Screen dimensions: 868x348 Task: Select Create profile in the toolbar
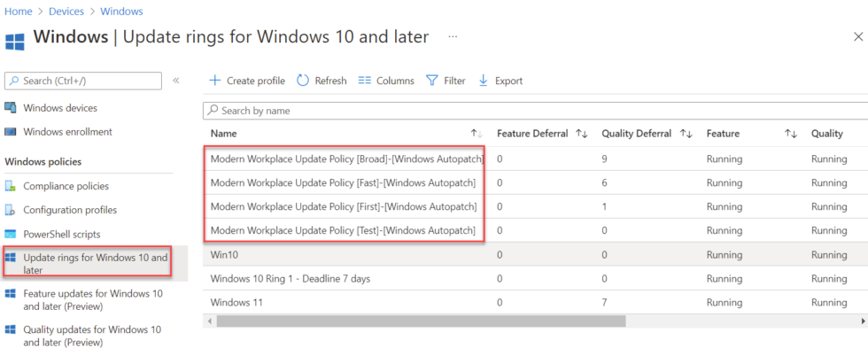pos(256,81)
